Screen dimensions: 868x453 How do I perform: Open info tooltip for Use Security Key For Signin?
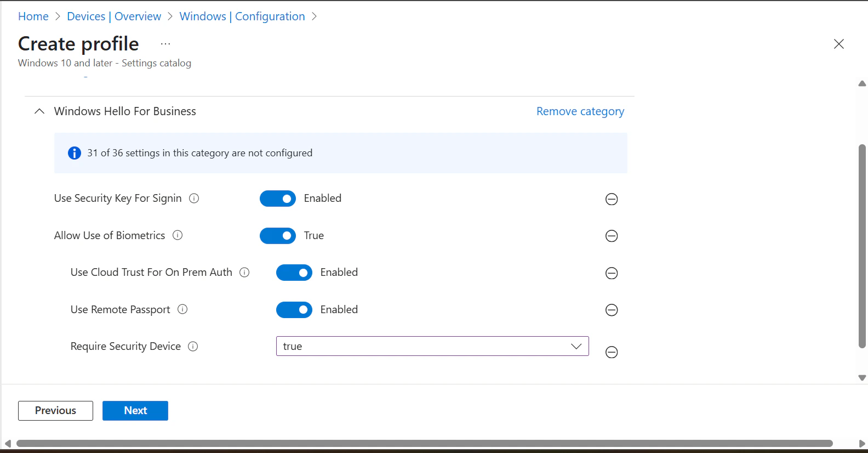pyautogui.click(x=194, y=199)
